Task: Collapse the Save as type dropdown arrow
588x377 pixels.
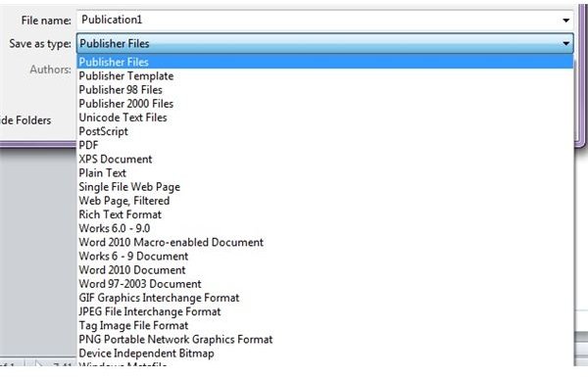Action: point(565,43)
